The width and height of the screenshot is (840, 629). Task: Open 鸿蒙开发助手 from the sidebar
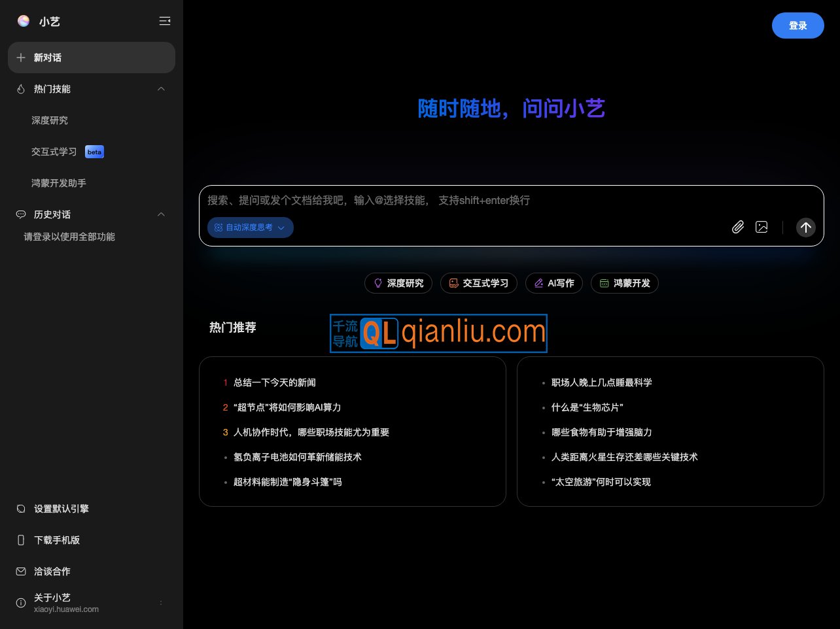click(58, 183)
